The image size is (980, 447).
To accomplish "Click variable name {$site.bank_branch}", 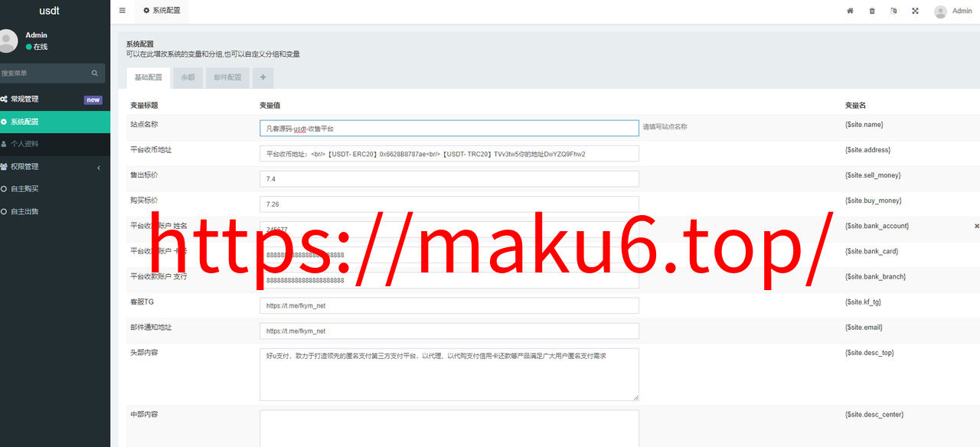I will 875,276.
